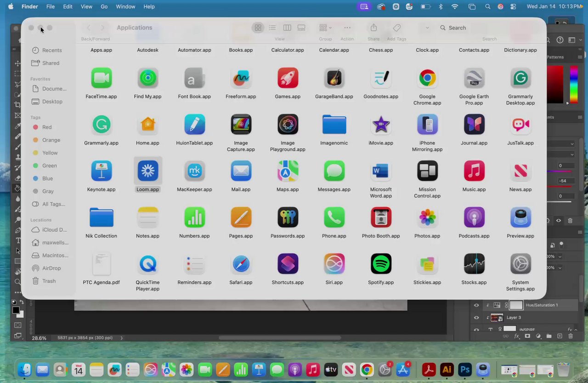Open Illustrator from the Dock
This screenshot has width=588, height=383.
pos(447,370)
